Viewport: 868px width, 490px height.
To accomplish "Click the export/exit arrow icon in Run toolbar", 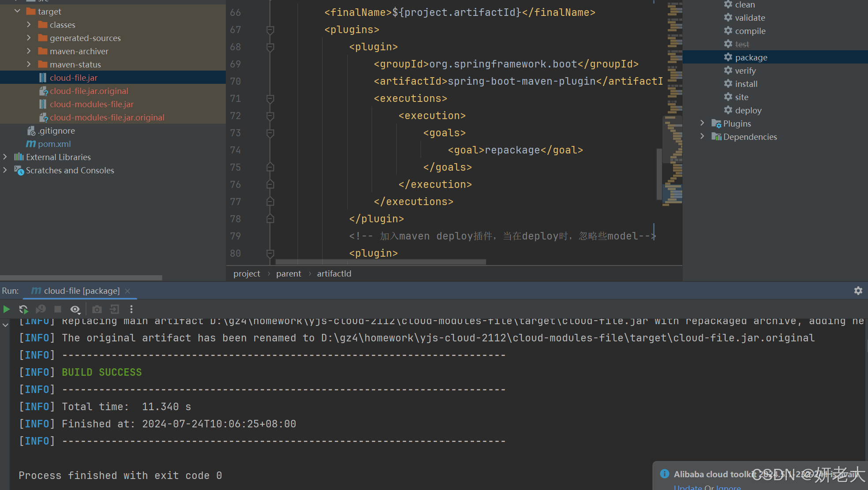I will tap(114, 309).
